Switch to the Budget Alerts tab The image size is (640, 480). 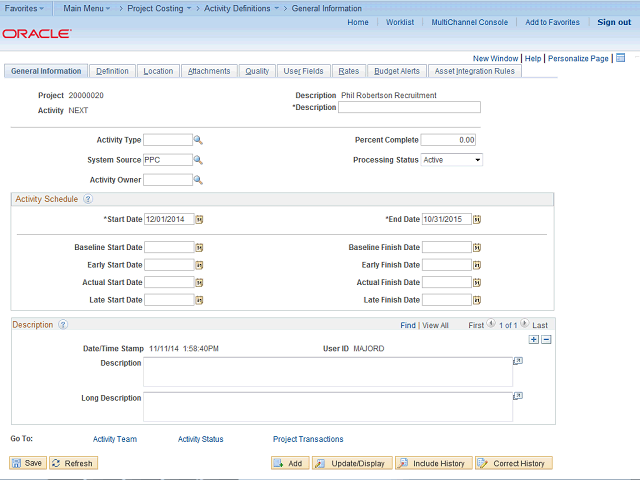point(397,71)
